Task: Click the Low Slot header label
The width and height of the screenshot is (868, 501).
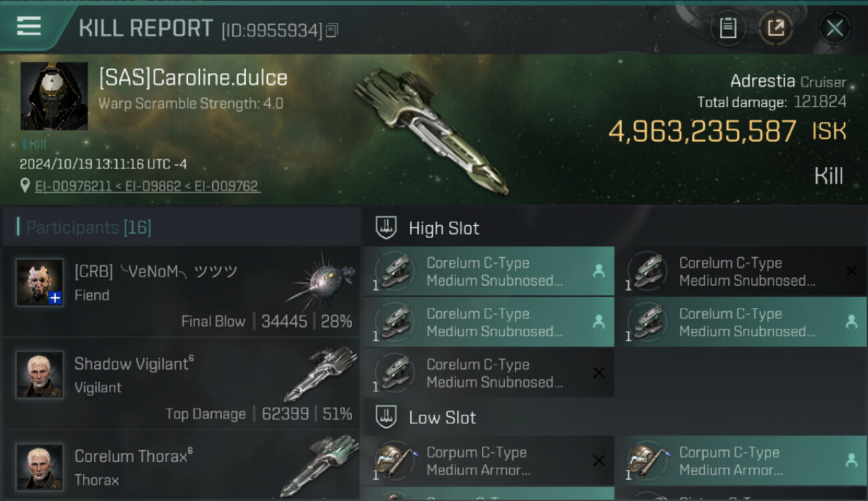Action: [442, 418]
